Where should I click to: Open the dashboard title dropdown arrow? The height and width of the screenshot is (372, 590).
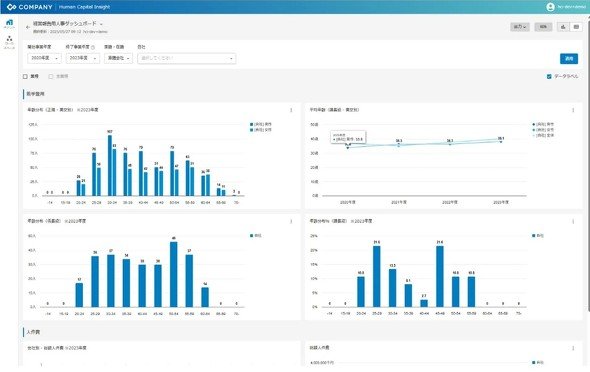[101, 24]
